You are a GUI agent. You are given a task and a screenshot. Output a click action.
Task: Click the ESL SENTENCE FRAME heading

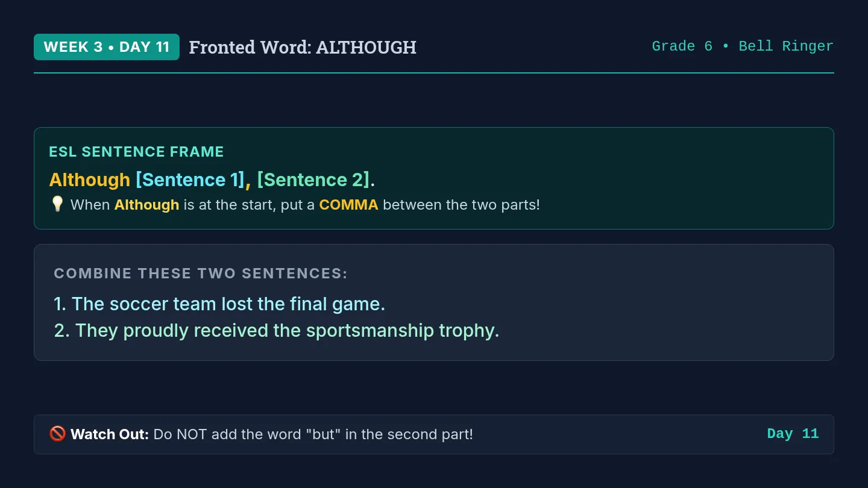click(136, 152)
